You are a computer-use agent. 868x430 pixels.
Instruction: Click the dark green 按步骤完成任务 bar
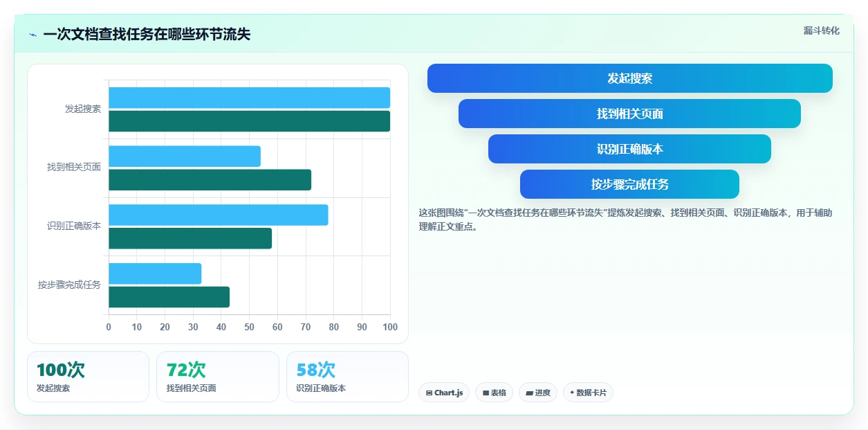169,297
